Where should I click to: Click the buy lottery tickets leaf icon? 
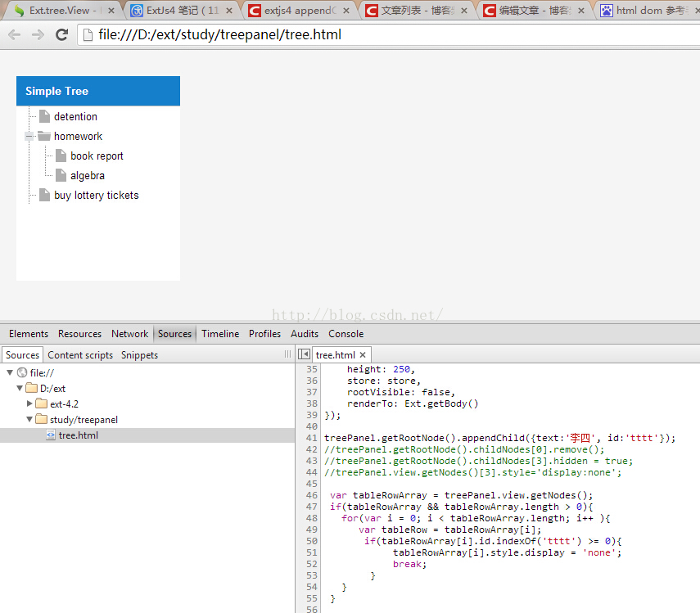click(44, 195)
